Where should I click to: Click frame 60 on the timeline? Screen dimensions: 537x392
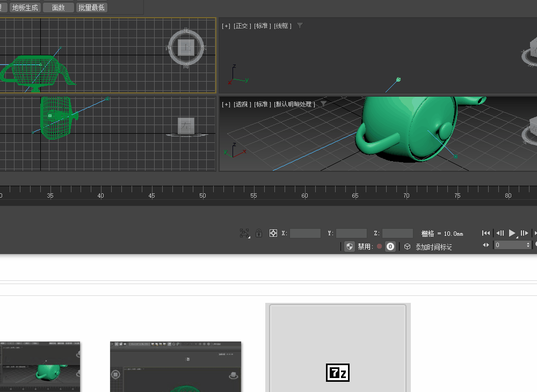[304, 195]
